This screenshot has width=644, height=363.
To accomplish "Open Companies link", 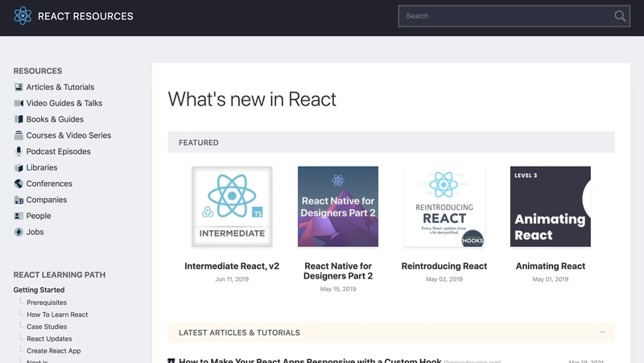I will point(47,200).
